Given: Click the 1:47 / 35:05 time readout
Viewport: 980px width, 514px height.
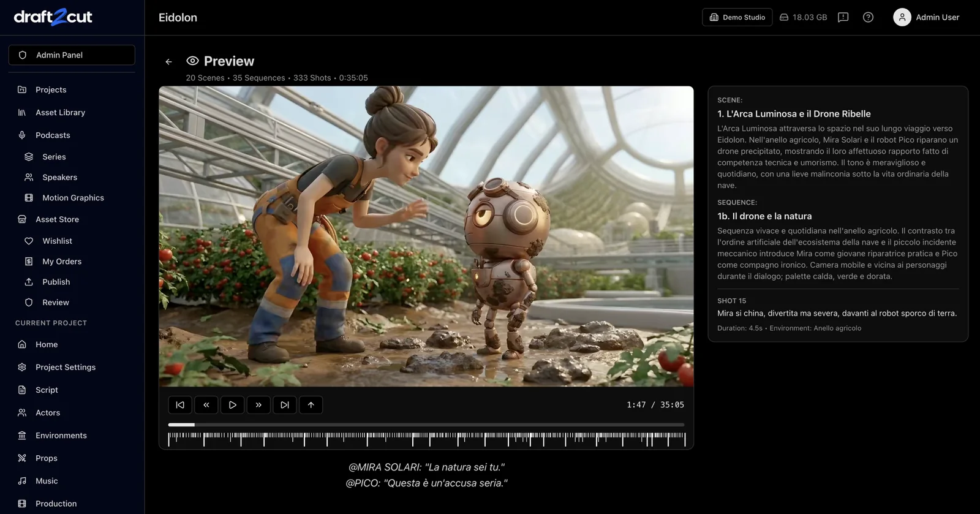Looking at the screenshot, I should click(x=655, y=405).
